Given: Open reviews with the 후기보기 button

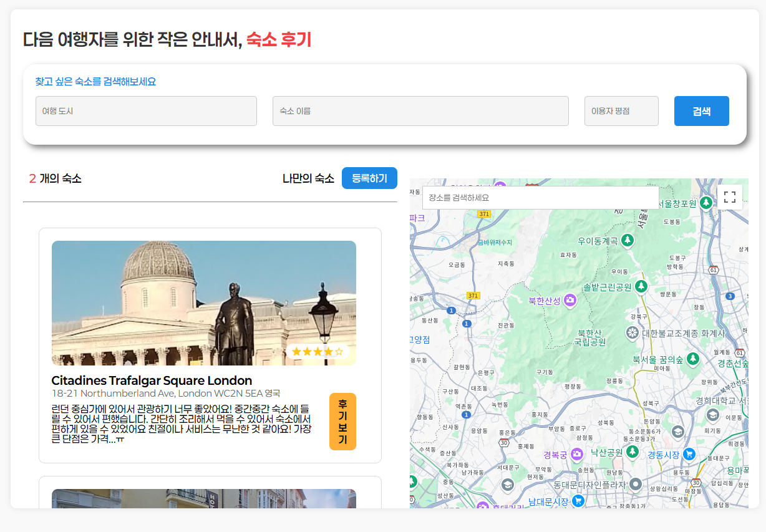Looking at the screenshot, I should [342, 422].
